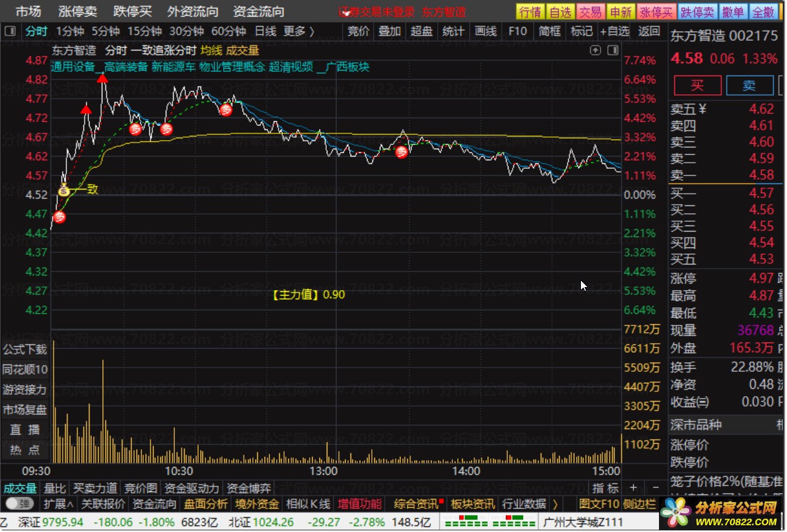The width and height of the screenshot is (787, 532).
Task: Open 同花顺10 sidebar button
Action: point(24,369)
